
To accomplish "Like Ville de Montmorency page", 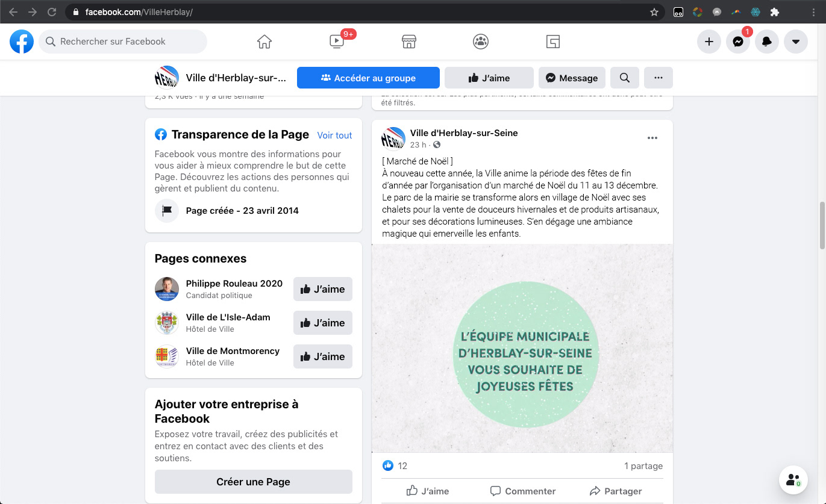I will (x=323, y=356).
